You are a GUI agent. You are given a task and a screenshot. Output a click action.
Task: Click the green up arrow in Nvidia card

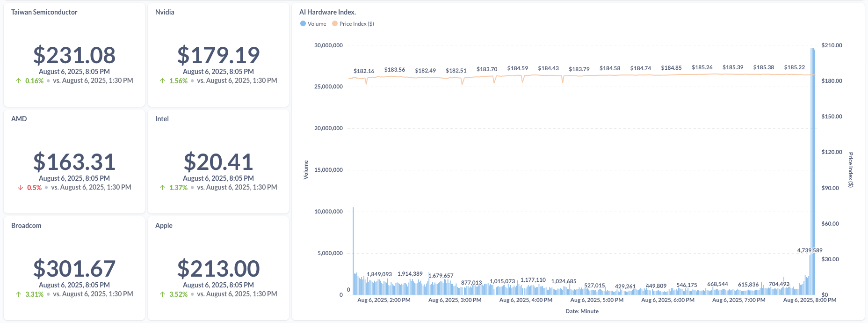(163, 81)
